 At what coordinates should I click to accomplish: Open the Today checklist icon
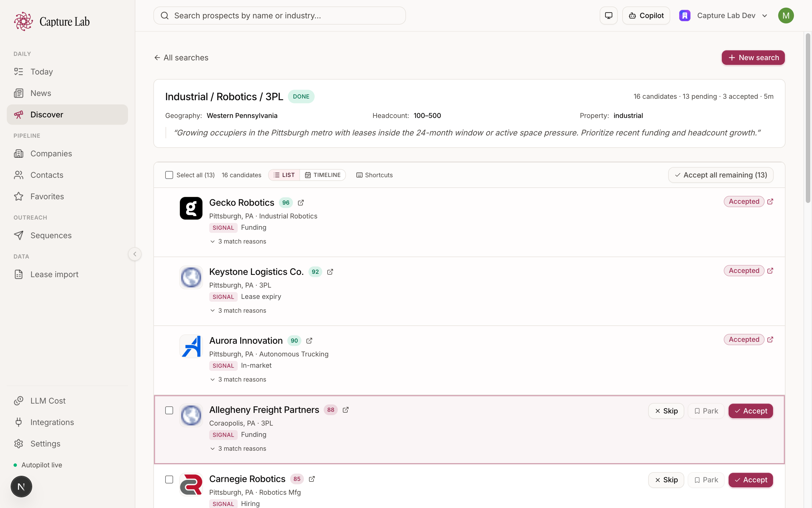pyautogui.click(x=18, y=72)
